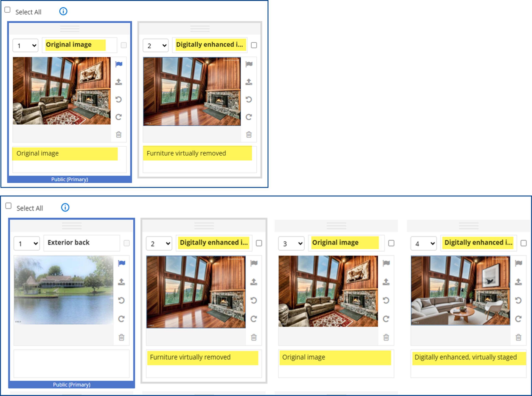Screen dimensions: 532x396
Task: Click the lake house exterior thumbnail
Action: 63,290
